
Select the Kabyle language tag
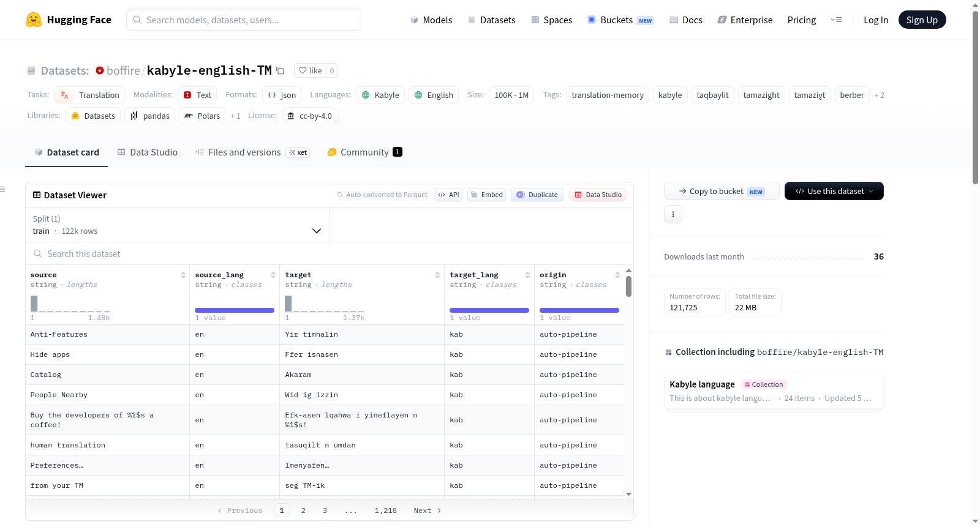380,95
